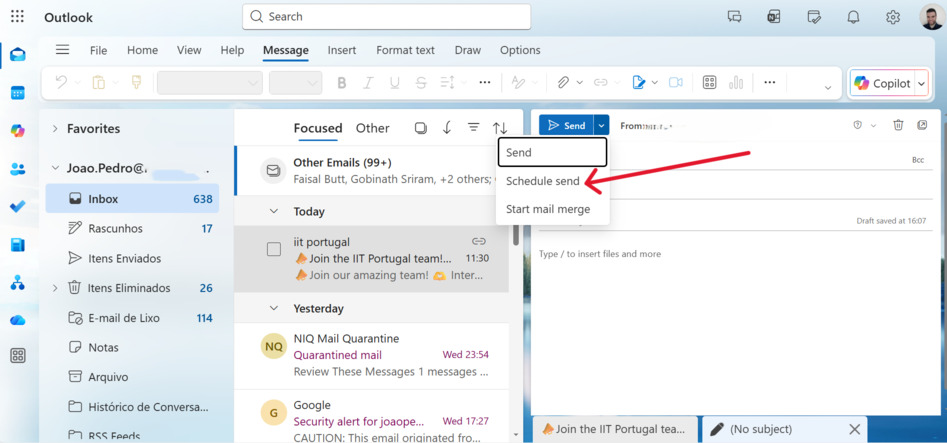Click the Paste clipboard icon
The height and width of the screenshot is (443, 947).
point(98,82)
